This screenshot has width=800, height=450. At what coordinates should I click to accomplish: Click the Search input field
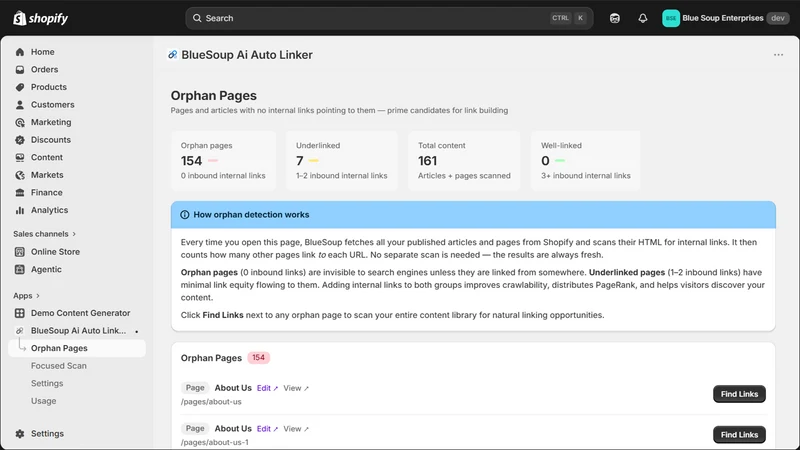[389, 18]
